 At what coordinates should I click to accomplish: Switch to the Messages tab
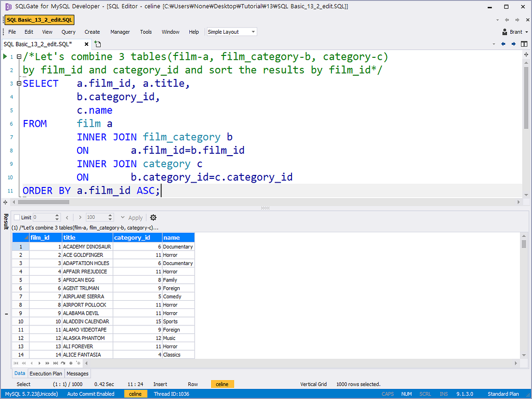pyautogui.click(x=77, y=373)
